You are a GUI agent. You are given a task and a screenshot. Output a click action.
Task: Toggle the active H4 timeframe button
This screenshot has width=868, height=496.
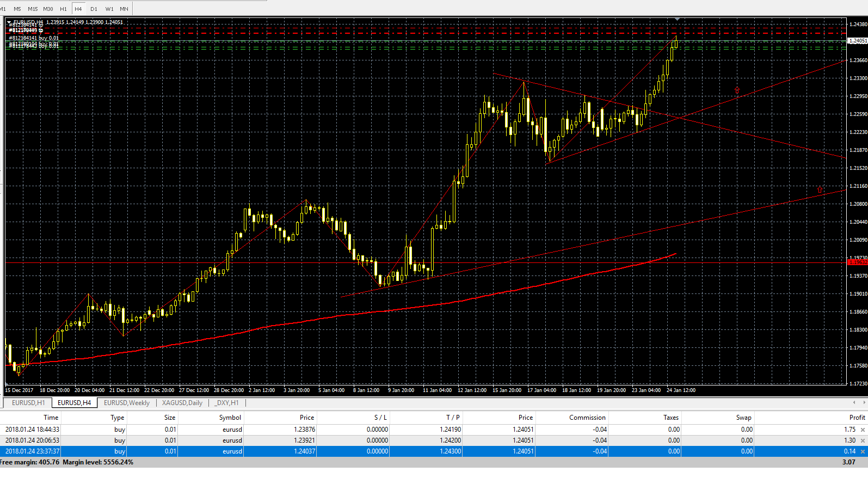[78, 9]
